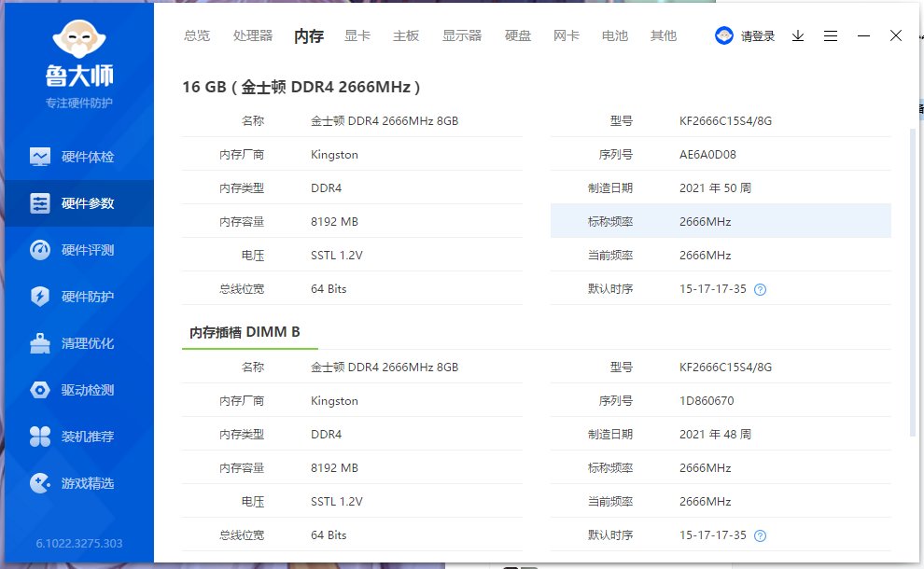Select serial number AE6A0D08
Viewport: 924px width, 569px height.
707,155
